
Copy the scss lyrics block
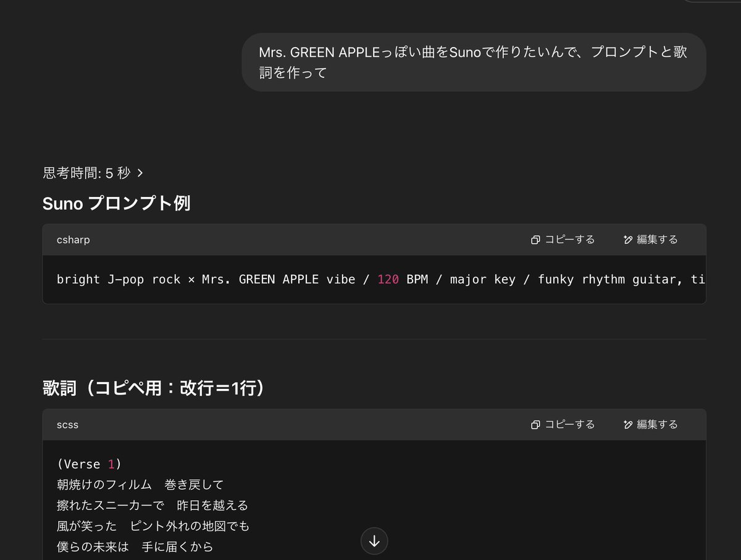pyautogui.click(x=563, y=424)
